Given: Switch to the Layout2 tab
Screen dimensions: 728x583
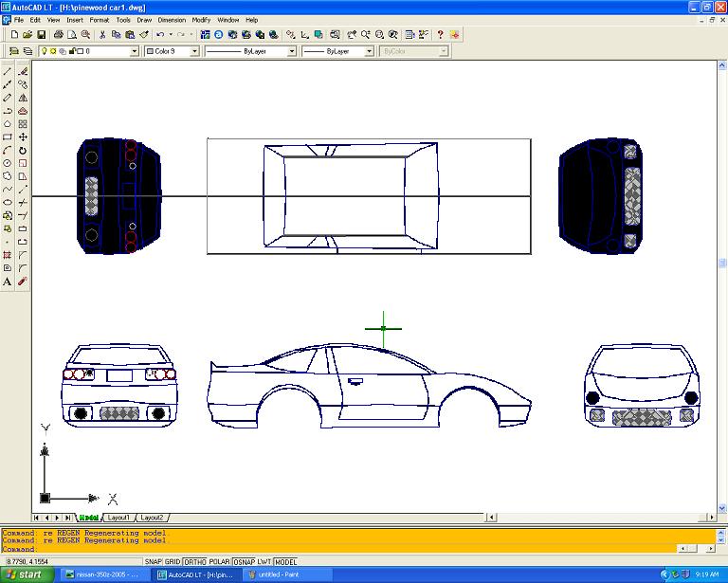Looking at the screenshot, I should [152, 517].
